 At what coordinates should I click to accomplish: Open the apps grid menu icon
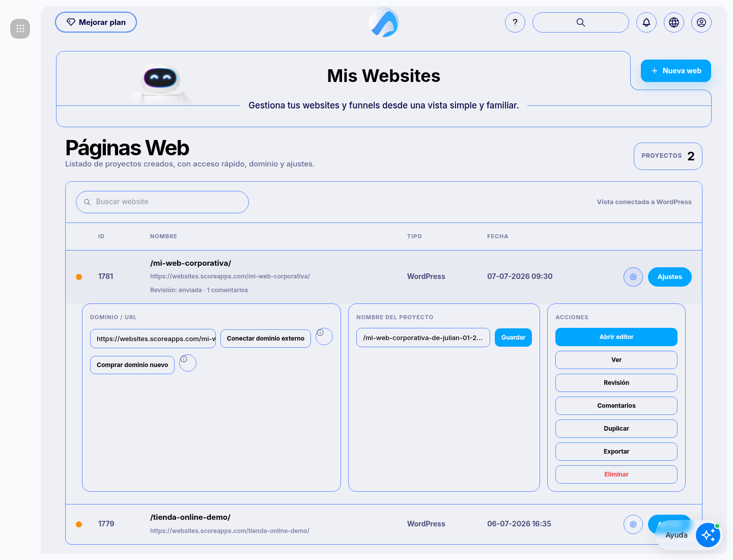(x=20, y=29)
